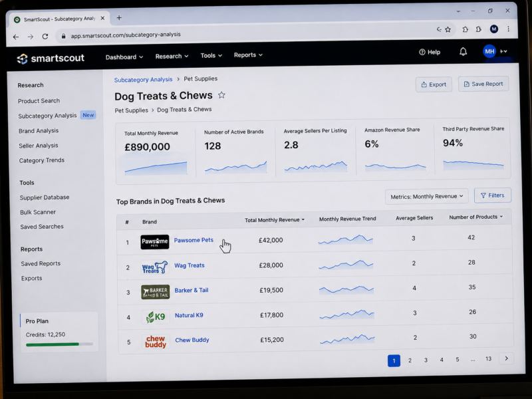The image size is (532, 399).
Task: Open Chrome three-dot menu
Action: [508, 29]
